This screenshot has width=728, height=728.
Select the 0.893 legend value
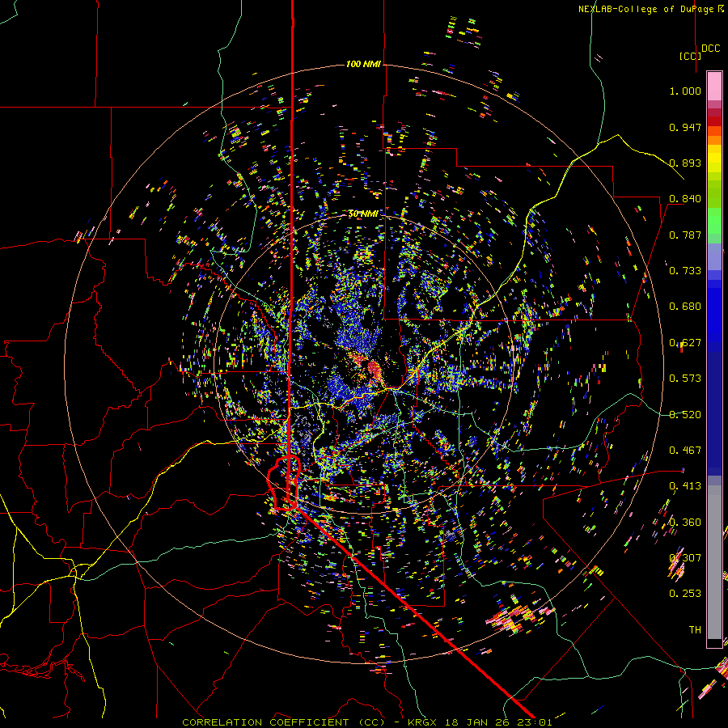(x=685, y=163)
